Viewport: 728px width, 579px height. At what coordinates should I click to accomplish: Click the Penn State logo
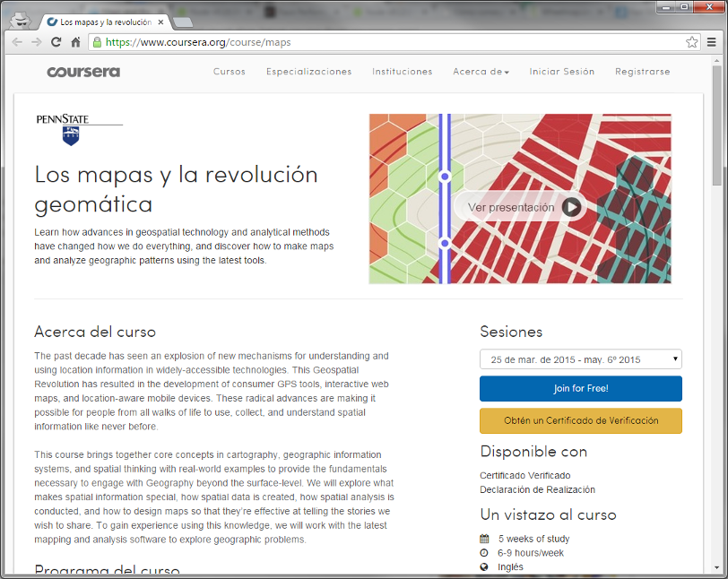(x=79, y=129)
